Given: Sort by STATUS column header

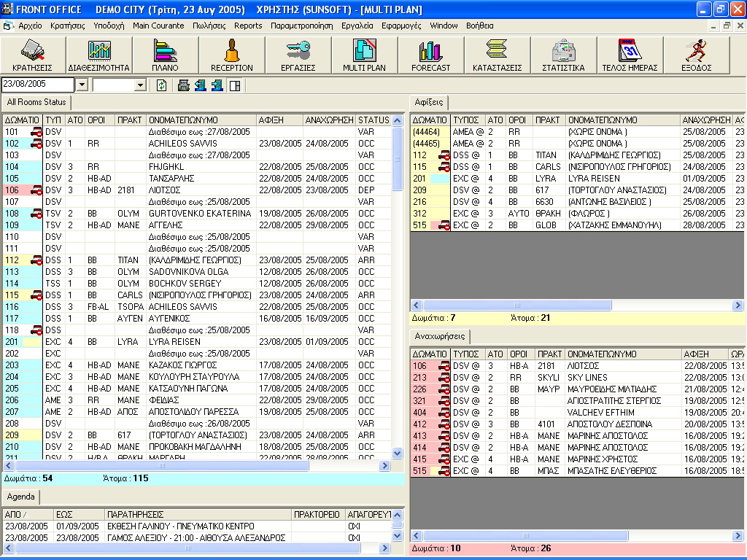Looking at the screenshot, I should tap(373, 120).
